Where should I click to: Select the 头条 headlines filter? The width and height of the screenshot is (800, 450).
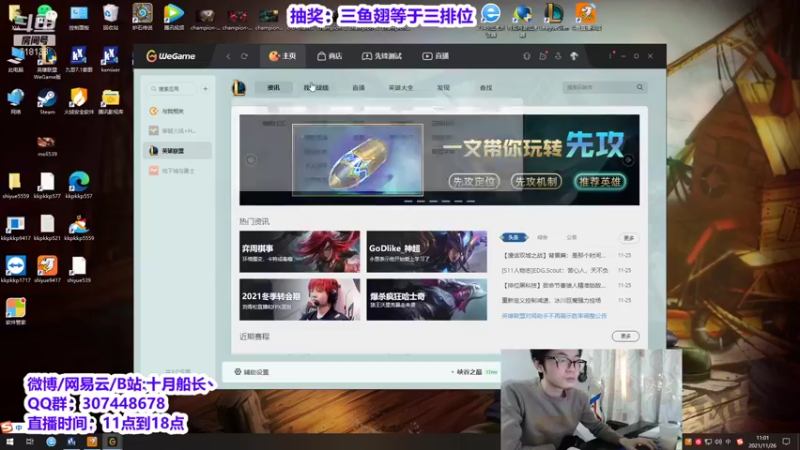coord(513,237)
